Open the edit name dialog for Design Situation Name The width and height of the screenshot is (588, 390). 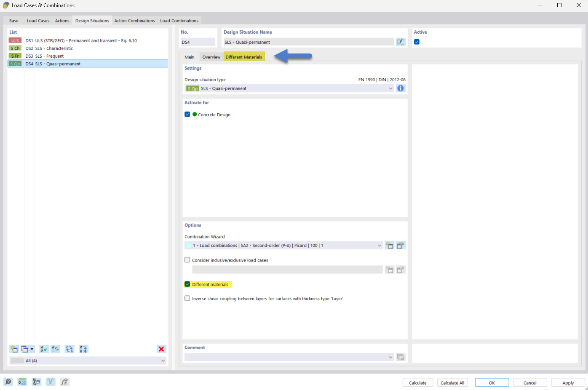(x=400, y=41)
